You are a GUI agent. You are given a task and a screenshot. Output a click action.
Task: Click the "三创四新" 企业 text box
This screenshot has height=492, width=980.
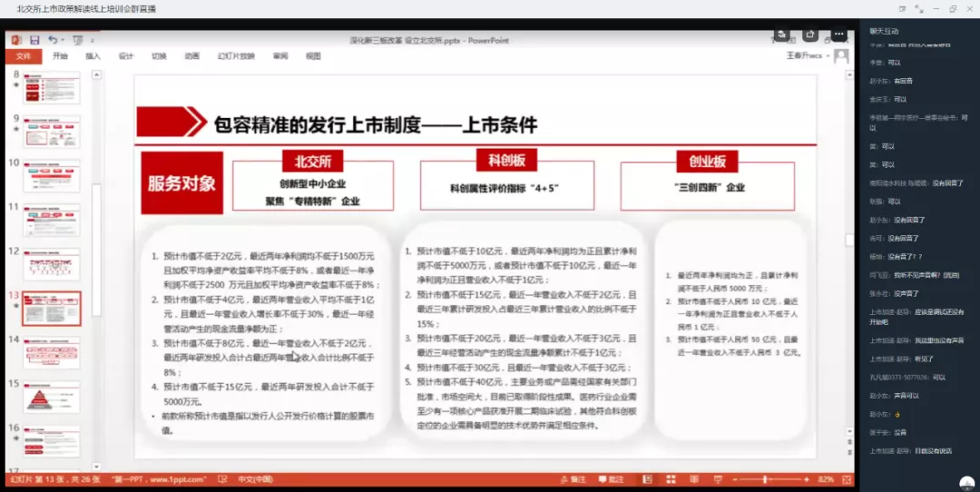click(710, 187)
